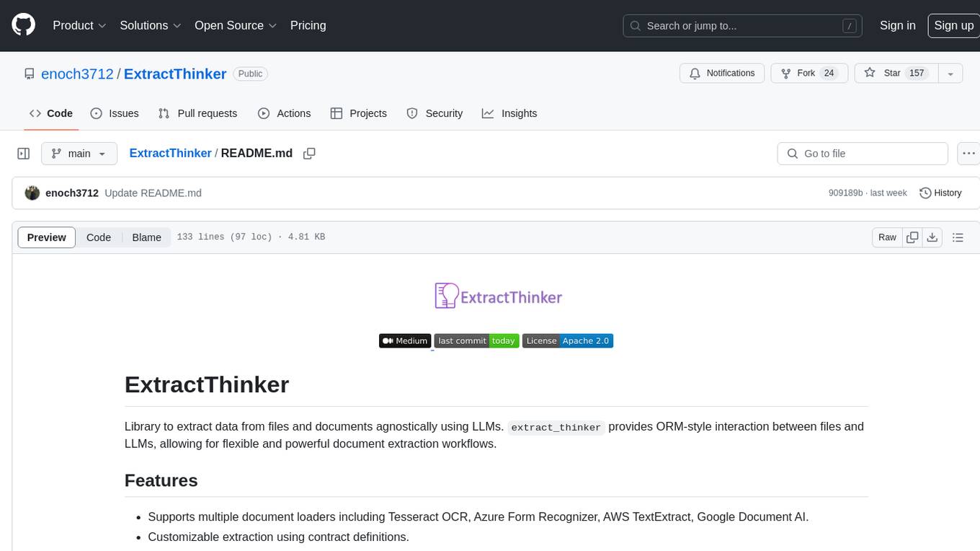Click the License Apache 2.0 badge

[x=567, y=340]
